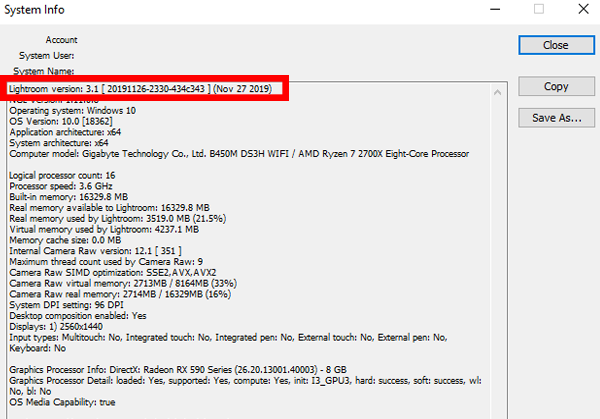Click the scrollbar up arrow
The width and height of the screenshot is (600, 419).
coord(497,92)
